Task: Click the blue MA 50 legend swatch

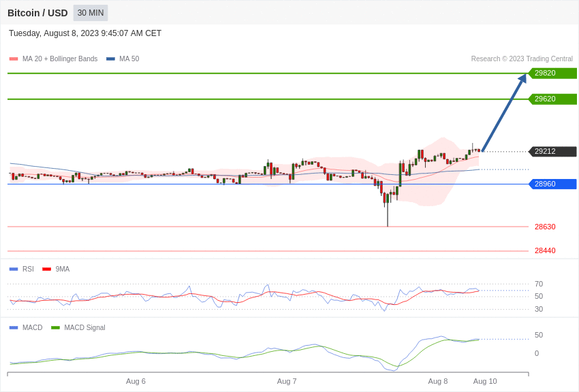Action: pyautogui.click(x=110, y=59)
